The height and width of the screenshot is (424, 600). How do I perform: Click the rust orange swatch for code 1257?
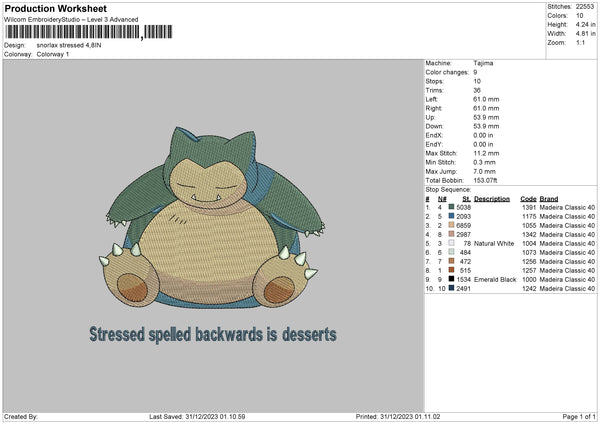click(x=451, y=270)
